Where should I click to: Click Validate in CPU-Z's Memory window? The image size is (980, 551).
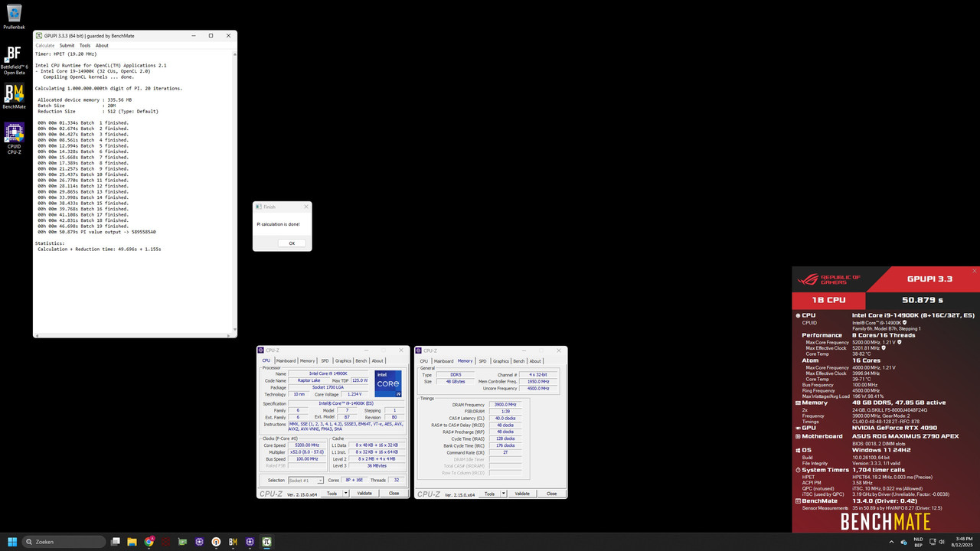(522, 494)
